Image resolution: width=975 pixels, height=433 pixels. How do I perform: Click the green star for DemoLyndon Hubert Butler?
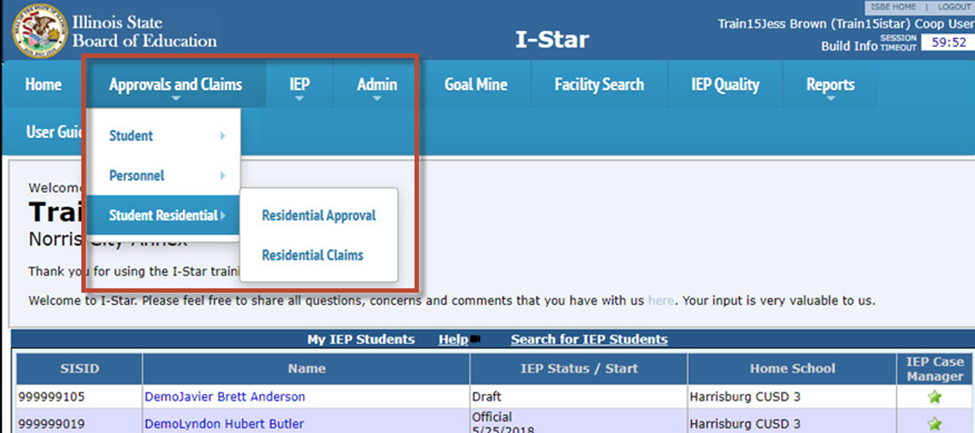935,424
